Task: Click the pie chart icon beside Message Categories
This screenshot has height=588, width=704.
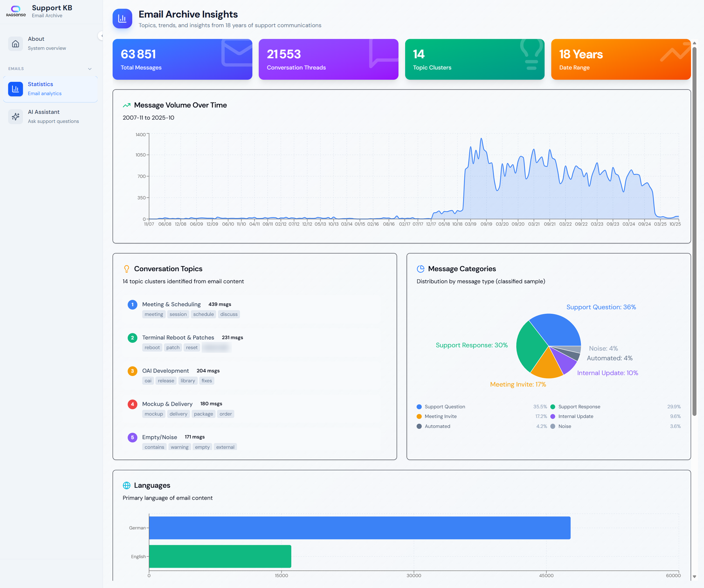Action: (421, 269)
